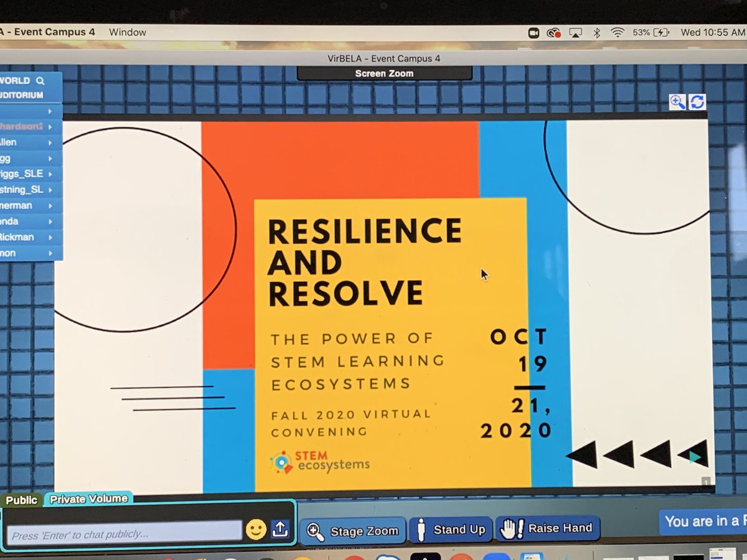Click the upload file icon beside chat box

(x=281, y=529)
